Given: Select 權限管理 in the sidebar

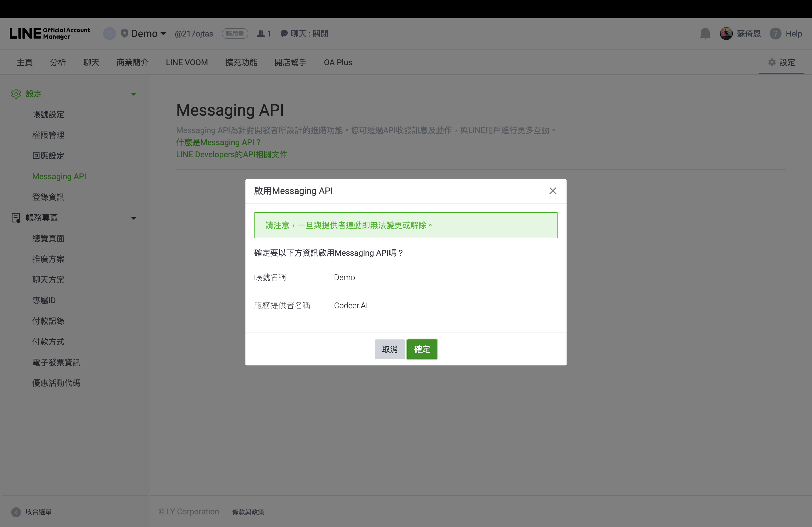Looking at the screenshot, I should (48, 135).
